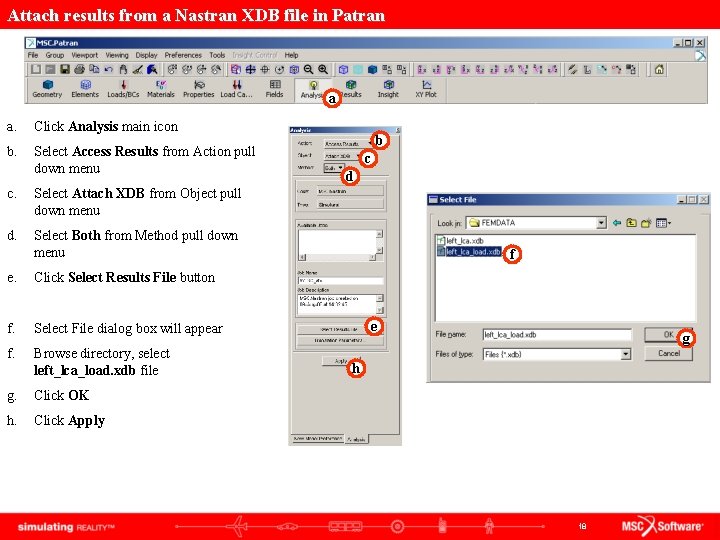
Task: Click the Zoom Out magnifier icon
Action: (x=309, y=69)
